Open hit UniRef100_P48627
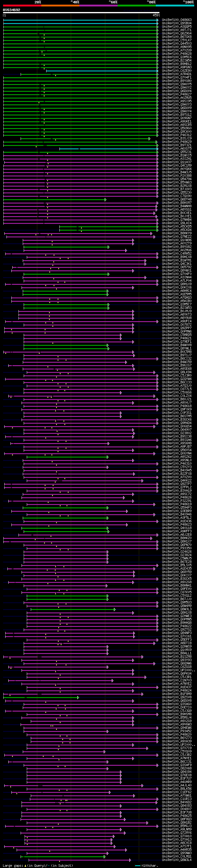Screen dimensions: 197x868 pos(177,94)
